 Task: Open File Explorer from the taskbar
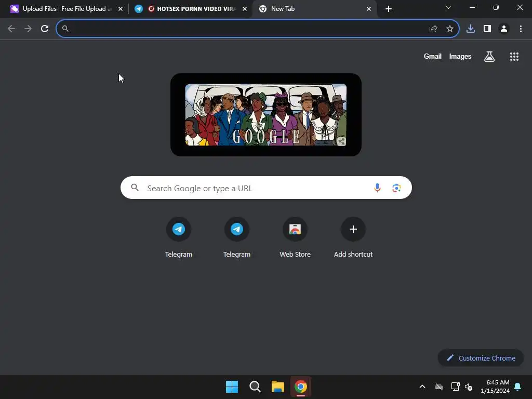[278, 387]
